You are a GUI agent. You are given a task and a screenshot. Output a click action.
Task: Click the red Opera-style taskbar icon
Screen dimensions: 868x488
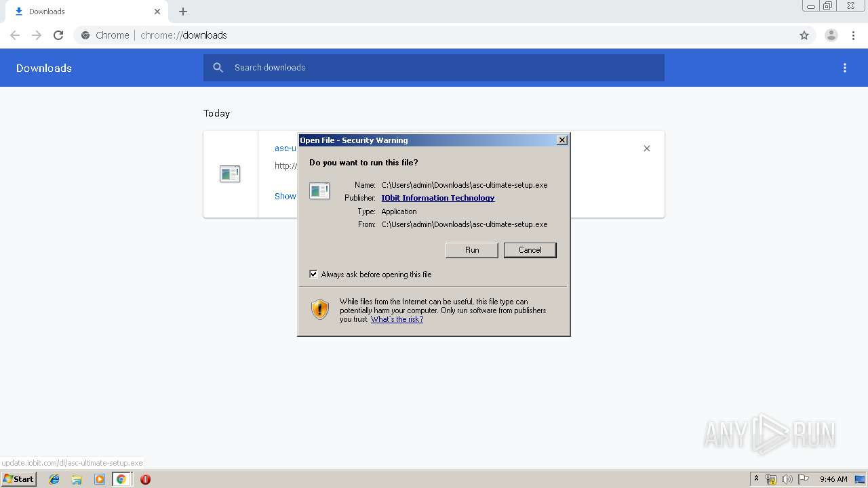(x=145, y=479)
